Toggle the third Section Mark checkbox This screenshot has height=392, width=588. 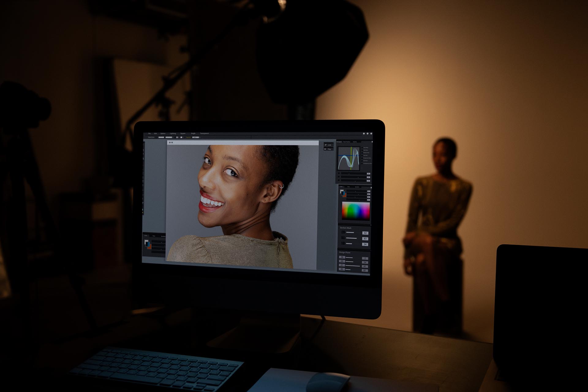point(343,244)
